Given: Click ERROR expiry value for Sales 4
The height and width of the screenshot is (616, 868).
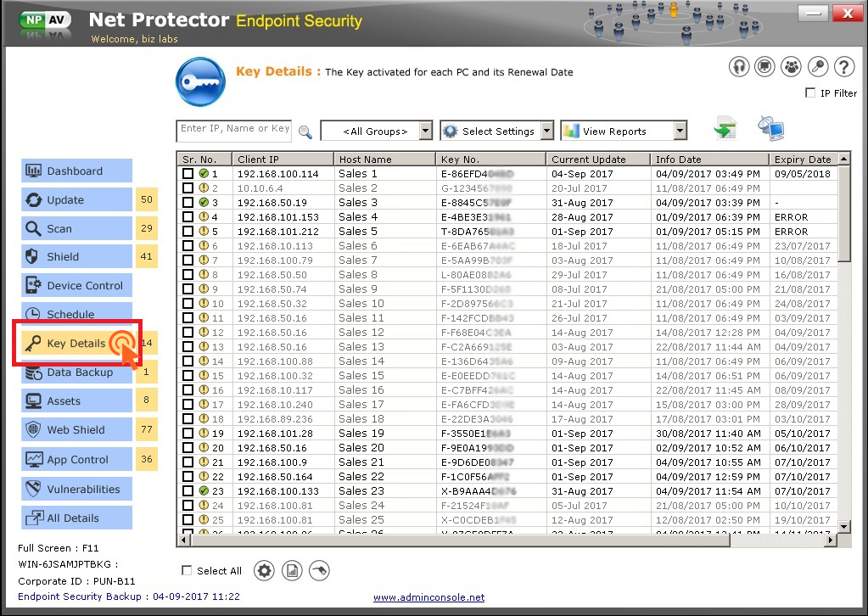Looking at the screenshot, I should (791, 217).
